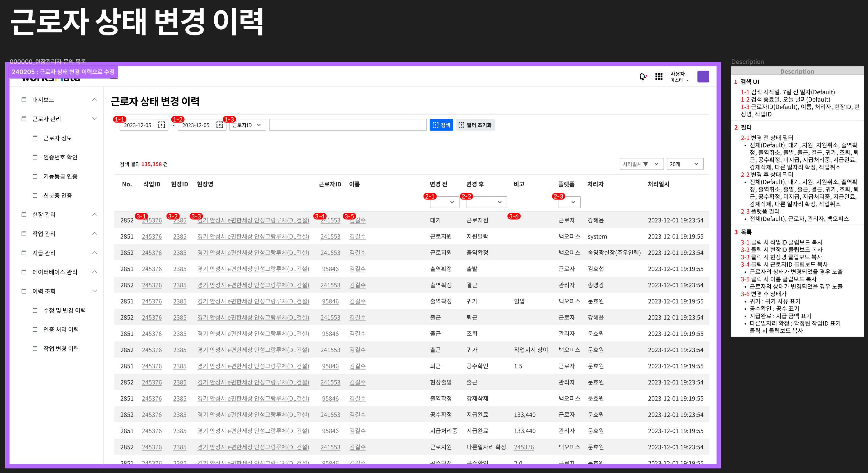Click the system handler cell
The image size is (868, 473).
[x=597, y=236]
